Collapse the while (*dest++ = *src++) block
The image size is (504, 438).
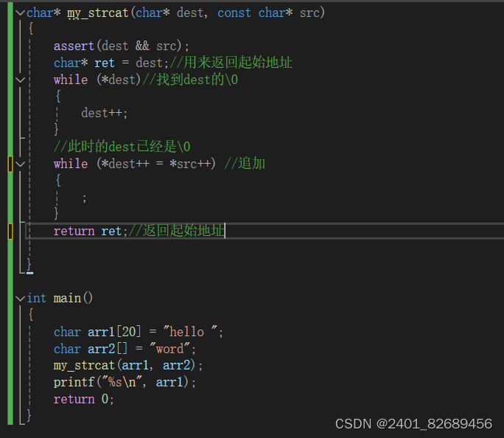[20, 164]
